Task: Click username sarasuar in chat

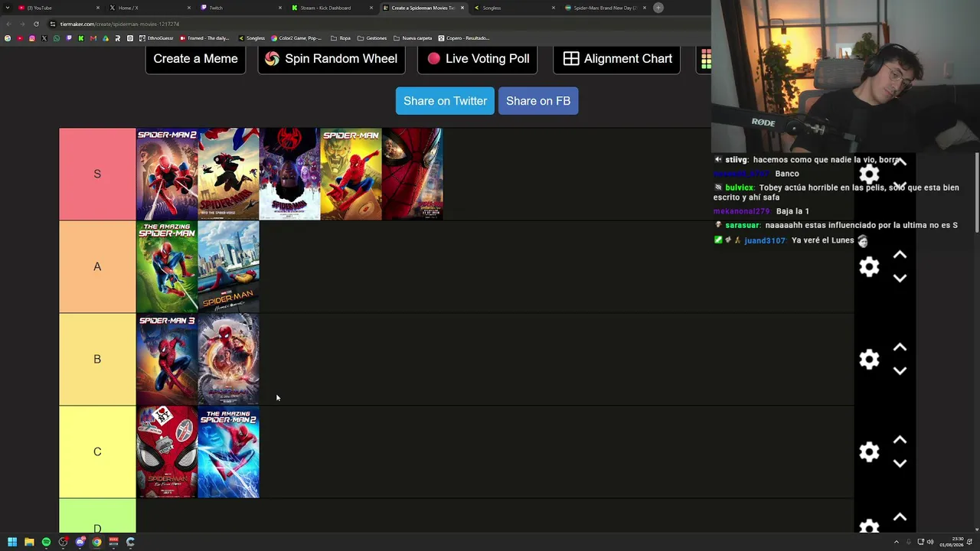Action: tap(742, 226)
